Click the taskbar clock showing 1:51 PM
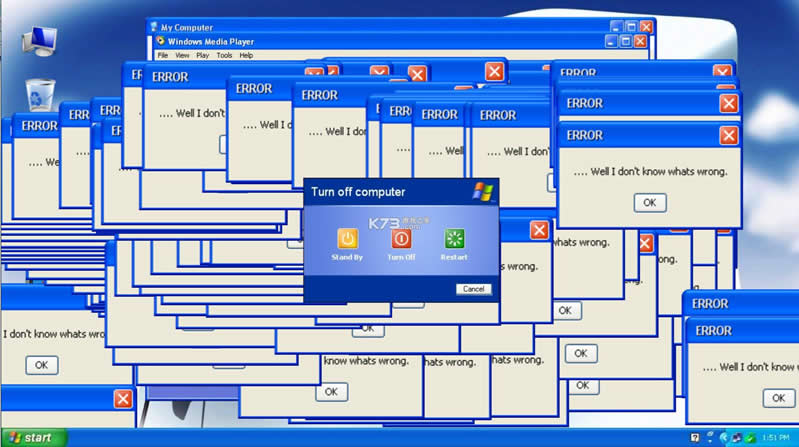Viewport: 799px width, 447px height. [x=776, y=438]
